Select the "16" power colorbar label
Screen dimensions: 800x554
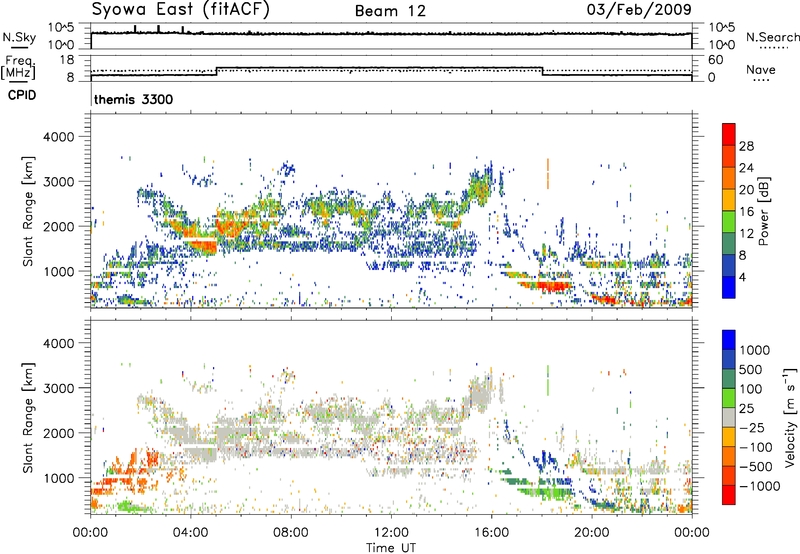pyautogui.click(x=746, y=212)
